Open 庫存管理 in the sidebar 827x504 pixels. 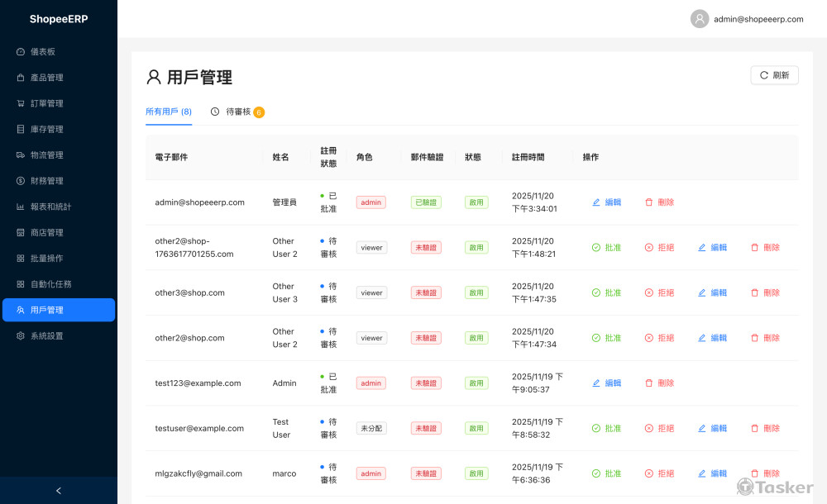(x=46, y=130)
